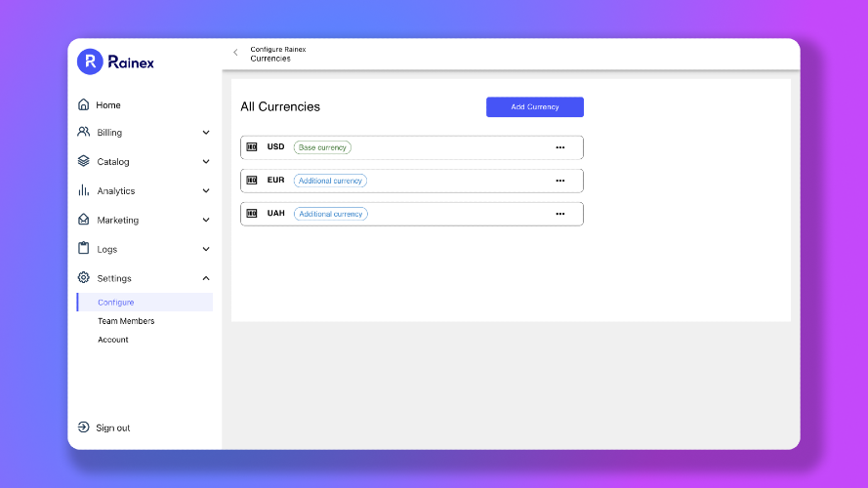Click the Configure Rainex breadcrumb text
Image resolution: width=868 pixels, height=488 pixels.
pyautogui.click(x=278, y=49)
